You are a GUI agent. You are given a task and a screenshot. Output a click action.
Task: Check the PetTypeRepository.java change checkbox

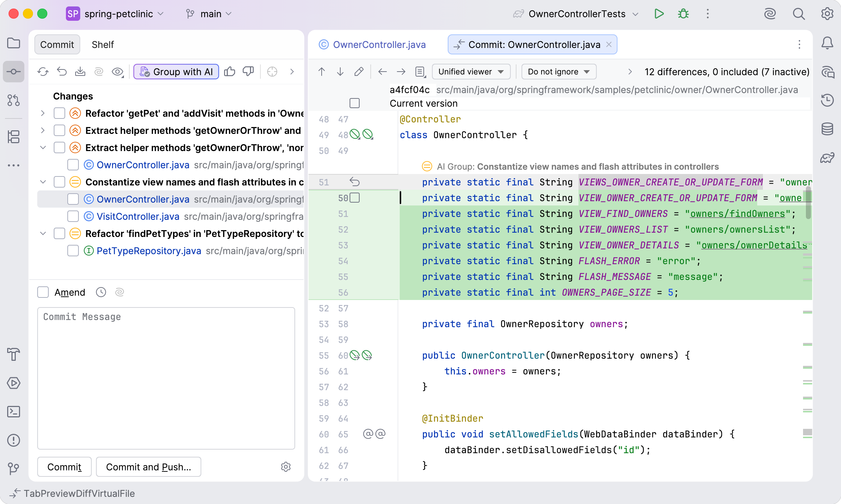click(73, 251)
